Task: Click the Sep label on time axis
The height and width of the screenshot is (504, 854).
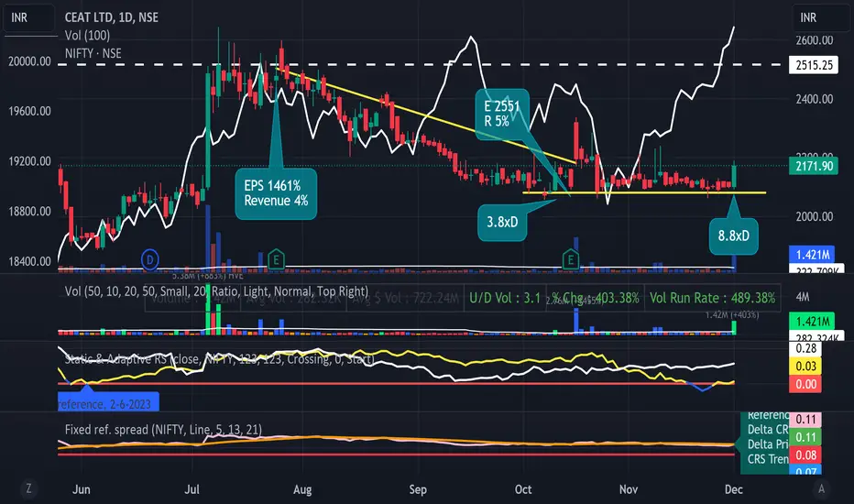Action: [x=418, y=489]
